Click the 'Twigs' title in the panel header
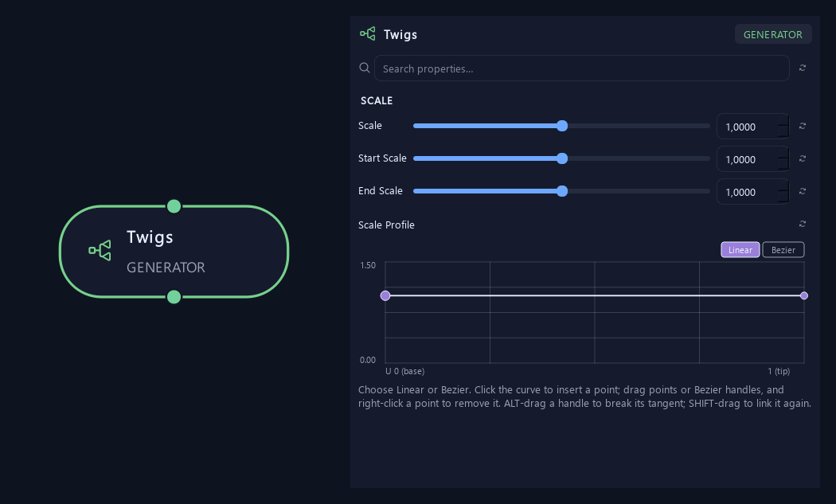The image size is (836, 504). [x=400, y=35]
